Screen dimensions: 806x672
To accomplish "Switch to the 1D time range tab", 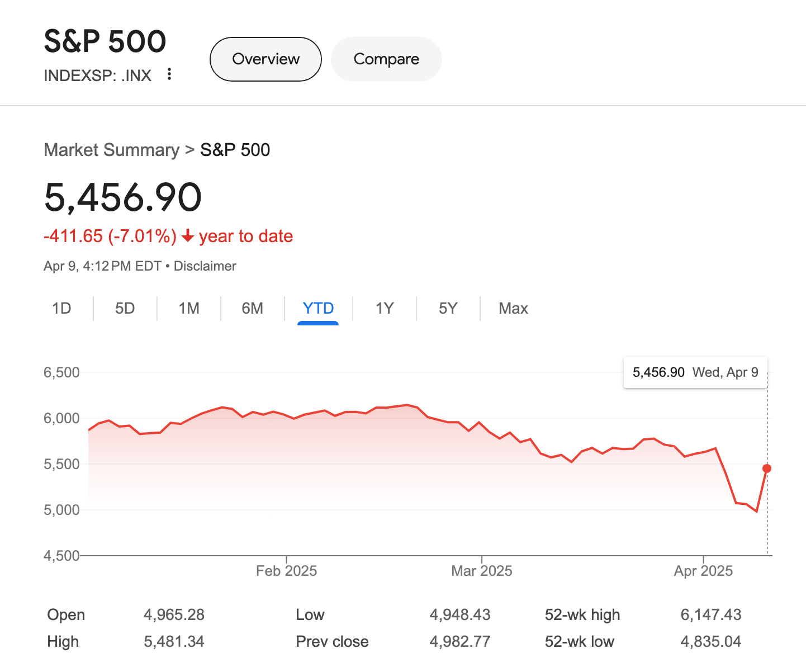I will point(62,308).
